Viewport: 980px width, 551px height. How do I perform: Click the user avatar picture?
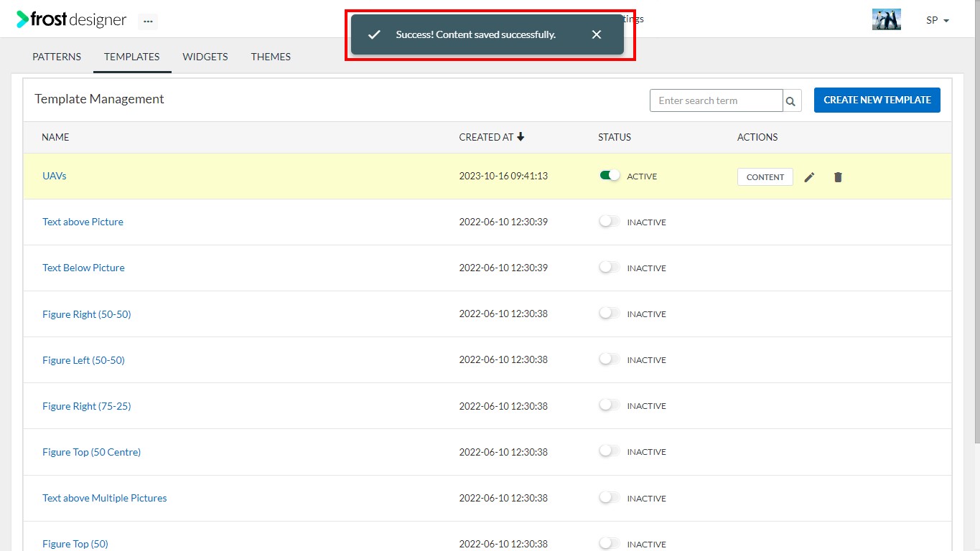886,19
